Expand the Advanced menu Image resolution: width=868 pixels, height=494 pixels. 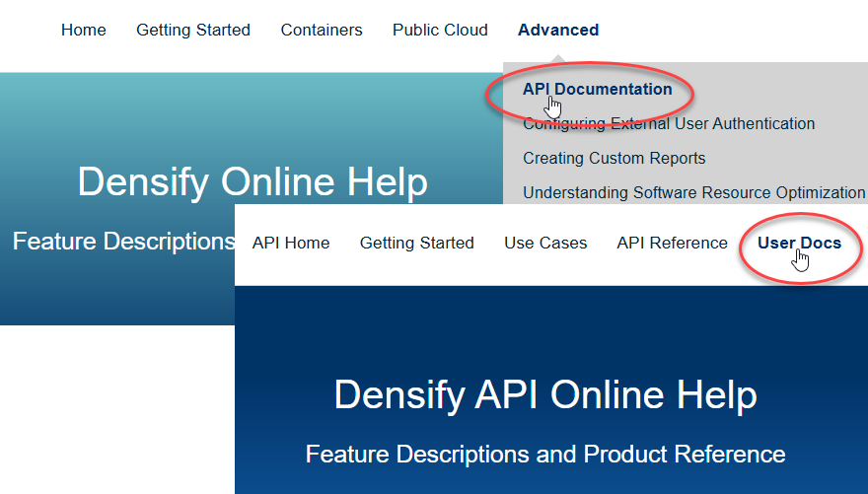(558, 30)
